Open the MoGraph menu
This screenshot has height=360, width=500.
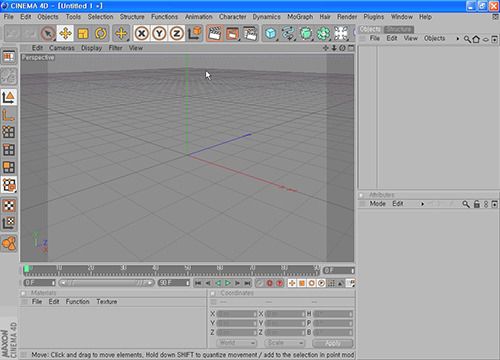point(300,17)
